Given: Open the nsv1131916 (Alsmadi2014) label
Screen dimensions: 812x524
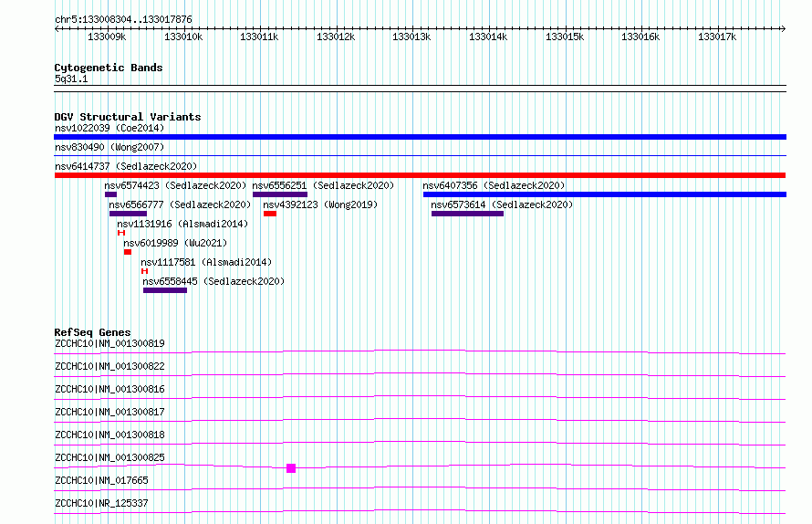Looking at the screenshot, I should tap(182, 224).
